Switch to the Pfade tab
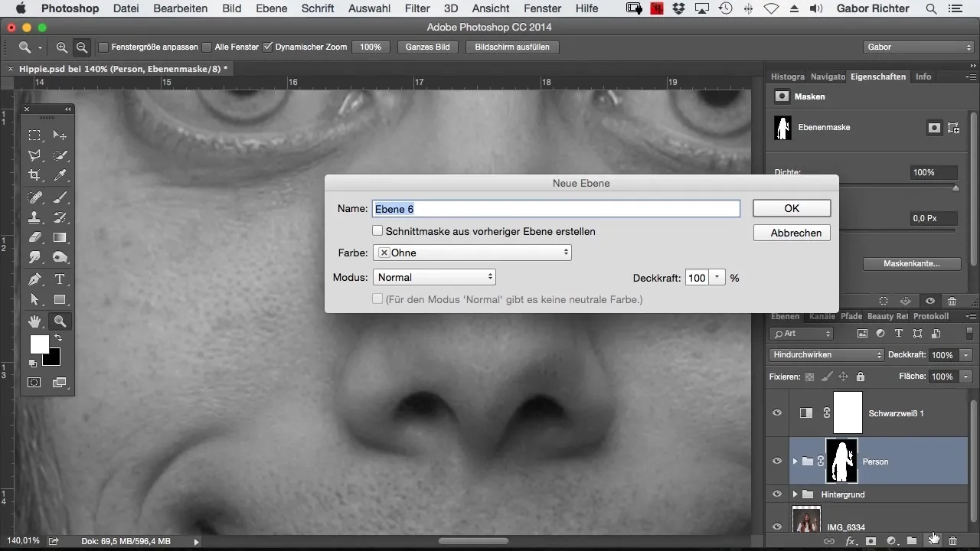This screenshot has width=980, height=551. pos(851,316)
